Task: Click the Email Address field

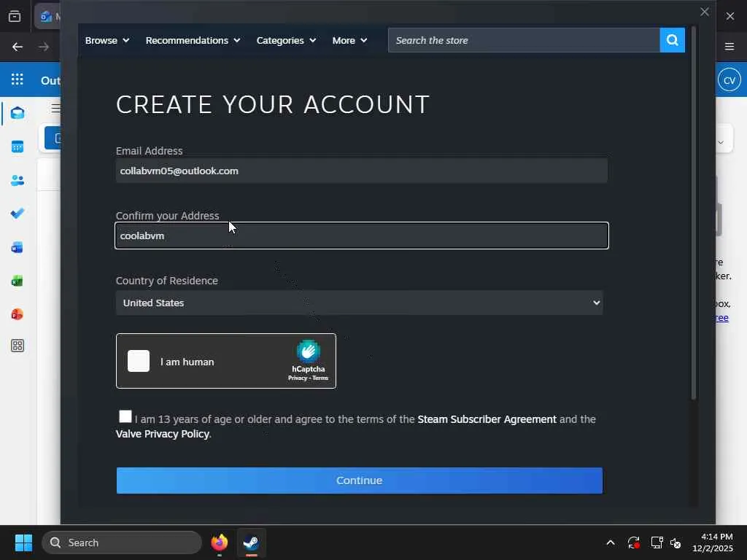Action: (x=362, y=171)
